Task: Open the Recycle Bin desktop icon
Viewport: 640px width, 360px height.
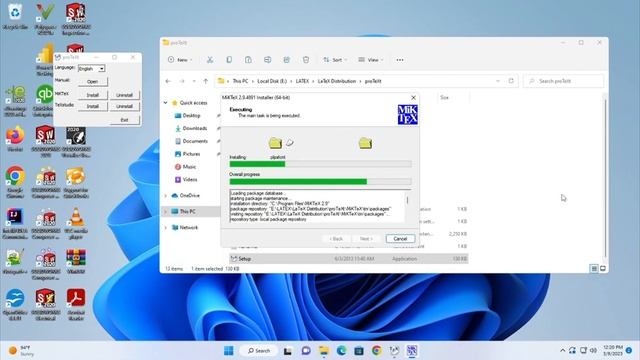Action: click(x=15, y=16)
